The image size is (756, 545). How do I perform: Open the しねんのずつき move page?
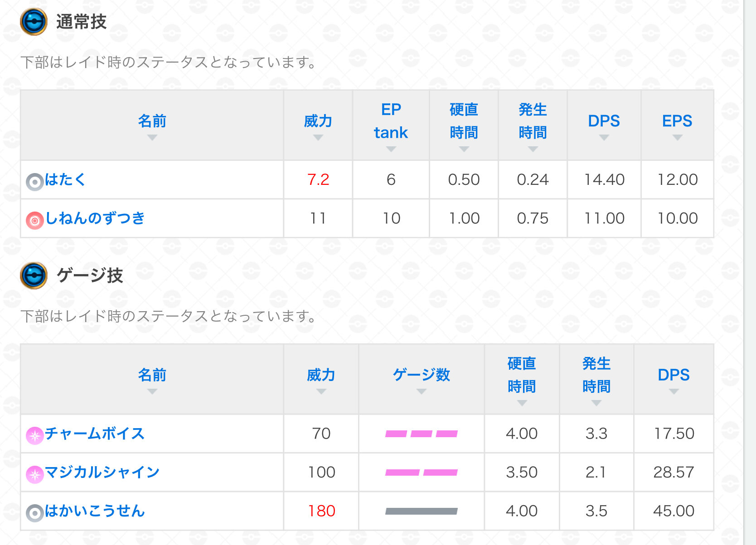pos(95,218)
